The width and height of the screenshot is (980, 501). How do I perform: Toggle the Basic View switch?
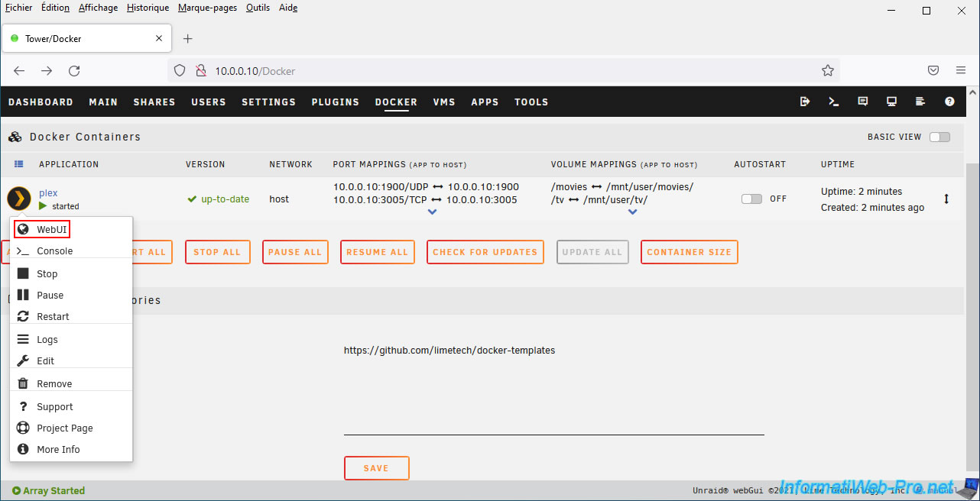click(x=939, y=137)
